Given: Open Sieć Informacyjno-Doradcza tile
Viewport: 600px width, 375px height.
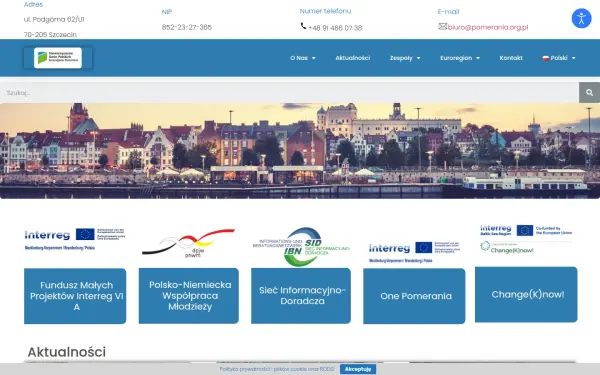Looking at the screenshot, I should pyautogui.click(x=301, y=296).
